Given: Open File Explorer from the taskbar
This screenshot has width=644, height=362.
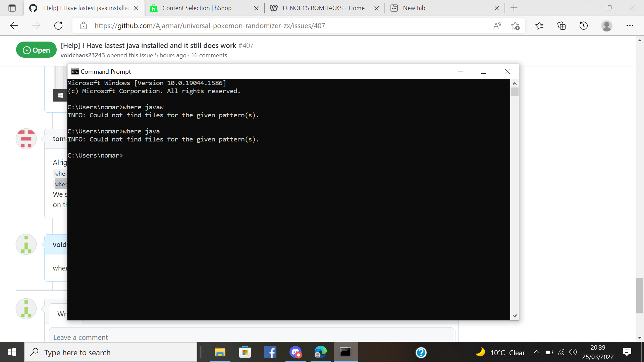Looking at the screenshot, I should [x=220, y=352].
